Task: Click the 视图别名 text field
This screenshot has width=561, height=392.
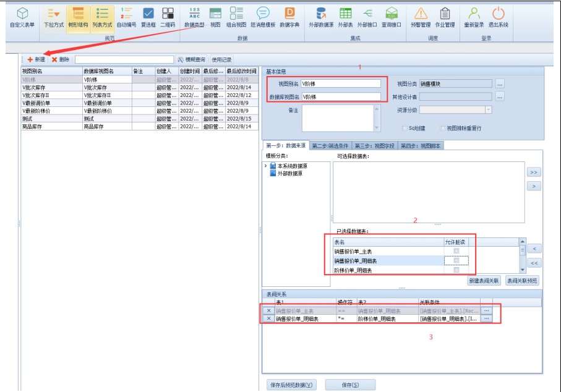Action: coord(340,83)
